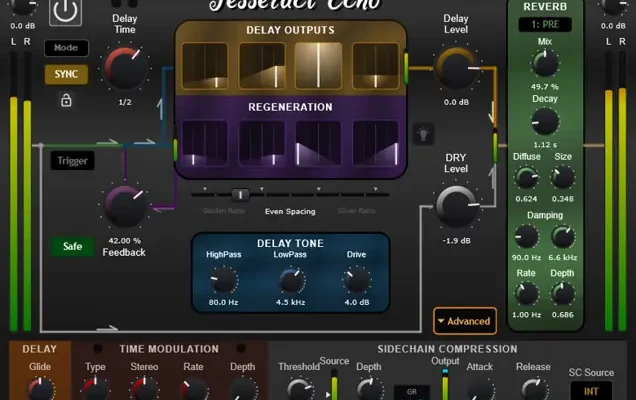Click the DRY Level knob
The image size is (636, 400).
[456, 206]
